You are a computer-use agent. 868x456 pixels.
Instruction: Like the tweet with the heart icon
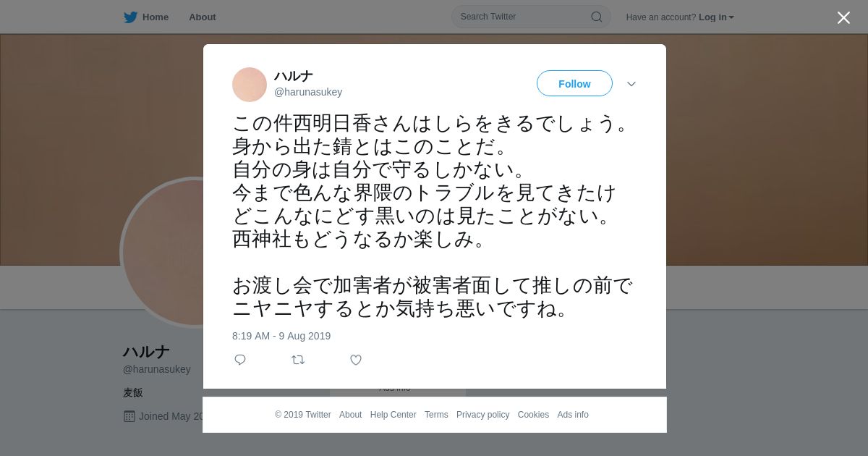point(356,360)
